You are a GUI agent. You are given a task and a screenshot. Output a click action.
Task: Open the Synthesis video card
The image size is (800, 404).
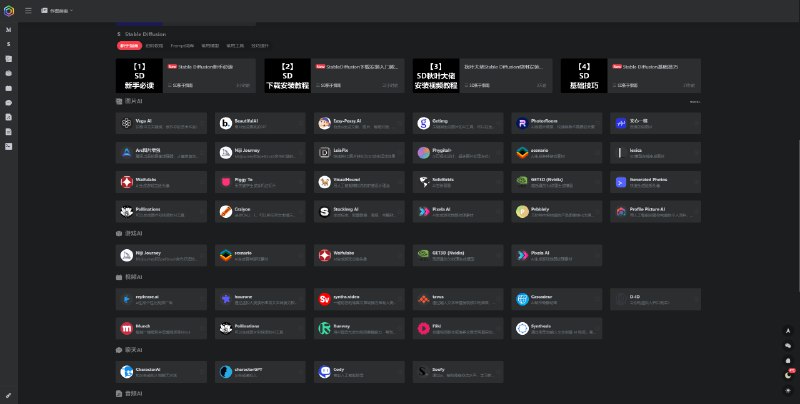(x=557, y=329)
